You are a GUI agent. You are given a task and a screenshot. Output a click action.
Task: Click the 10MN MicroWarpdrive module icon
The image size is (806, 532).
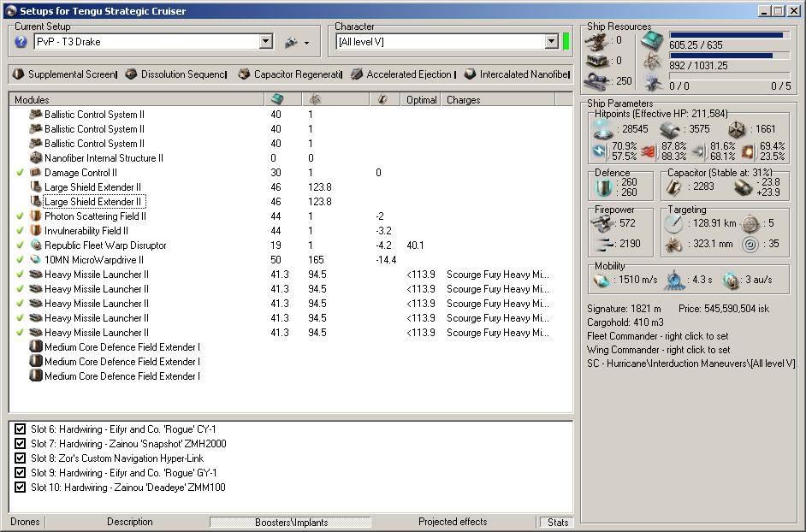pyautogui.click(x=36, y=259)
